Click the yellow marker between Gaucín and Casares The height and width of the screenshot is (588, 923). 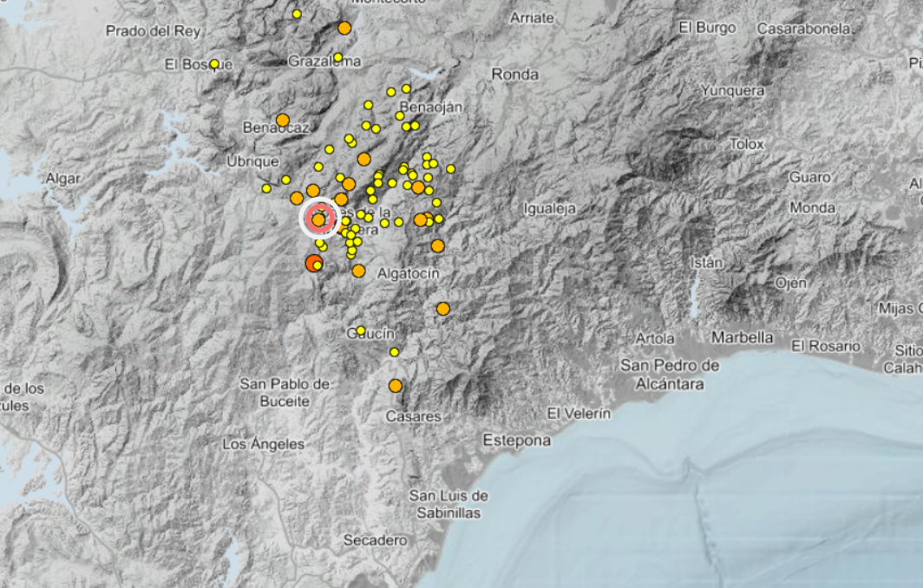coord(394,352)
